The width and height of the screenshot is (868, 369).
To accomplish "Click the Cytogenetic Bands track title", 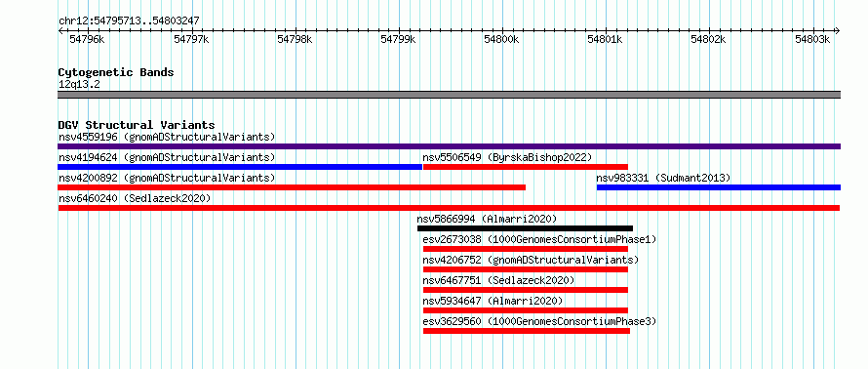I will point(116,72).
